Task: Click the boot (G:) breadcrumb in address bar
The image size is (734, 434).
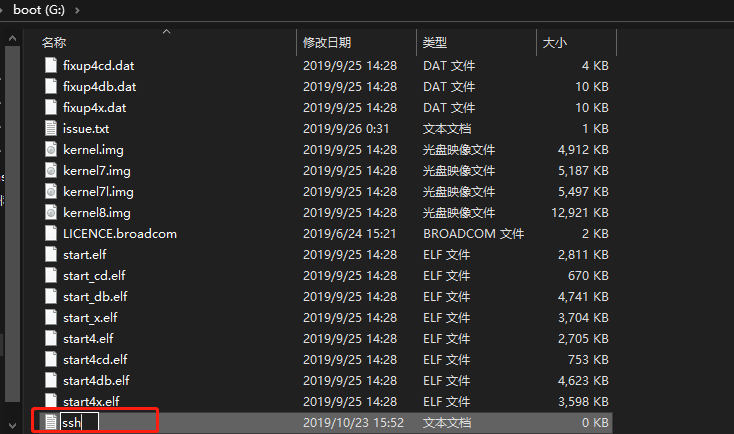Action: [x=39, y=10]
